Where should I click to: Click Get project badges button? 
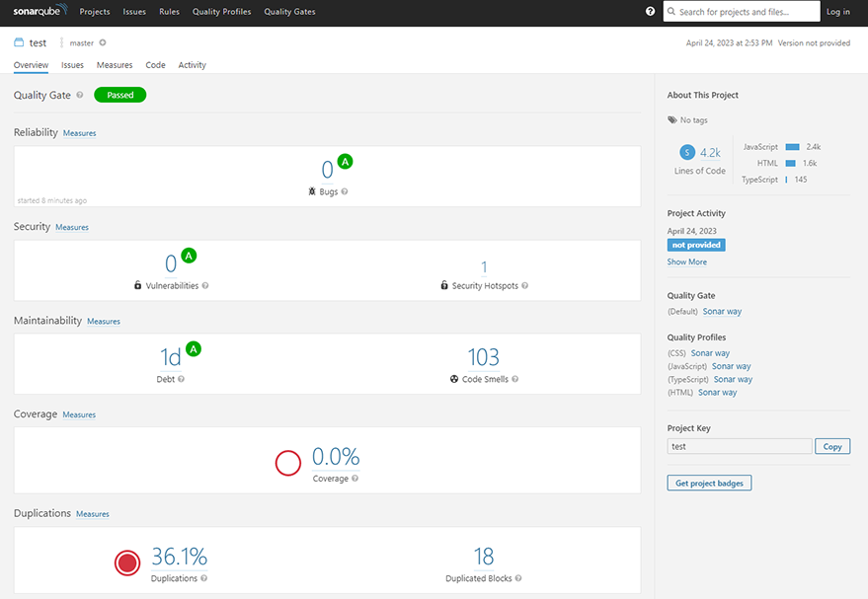coord(709,483)
